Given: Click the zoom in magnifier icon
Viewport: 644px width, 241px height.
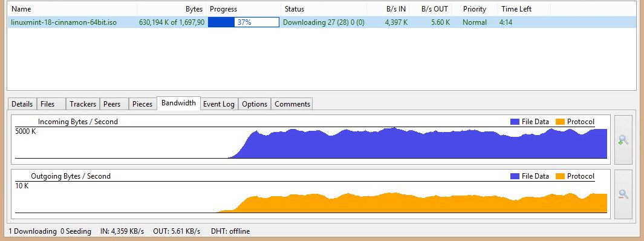Looking at the screenshot, I should coord(623,140).
